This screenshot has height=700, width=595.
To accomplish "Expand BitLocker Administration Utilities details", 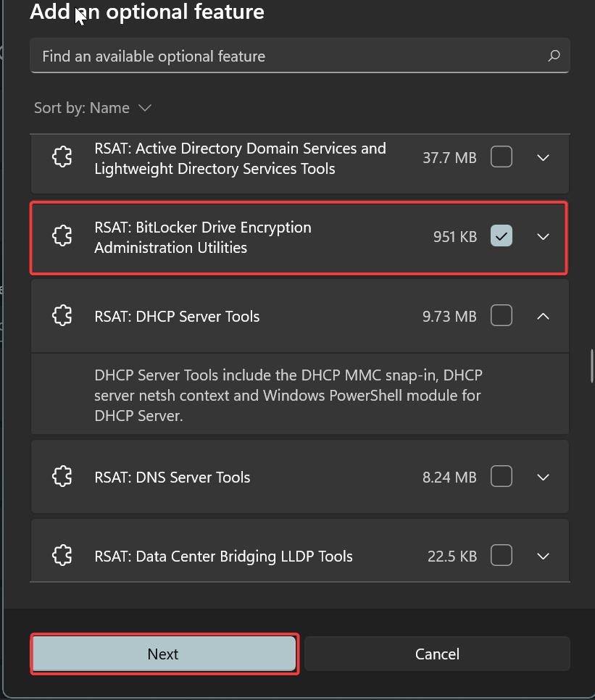I will click(543, 236).
